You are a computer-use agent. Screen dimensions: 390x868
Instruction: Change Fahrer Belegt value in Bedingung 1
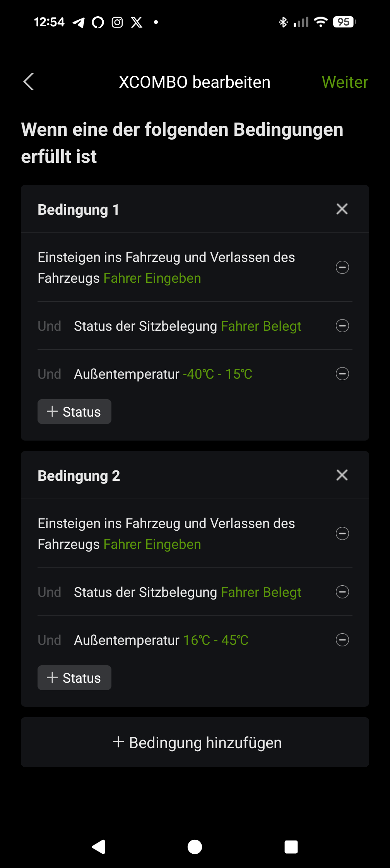click(261, 326)
